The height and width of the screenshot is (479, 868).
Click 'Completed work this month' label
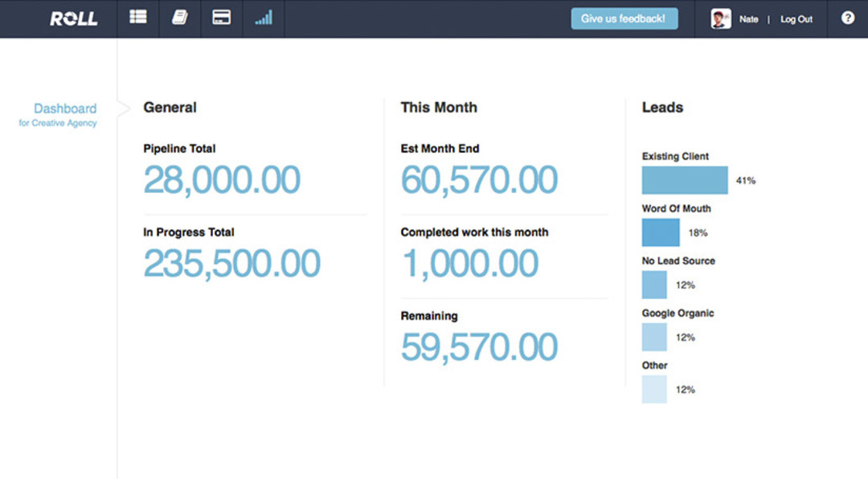[x=474, y=232]
